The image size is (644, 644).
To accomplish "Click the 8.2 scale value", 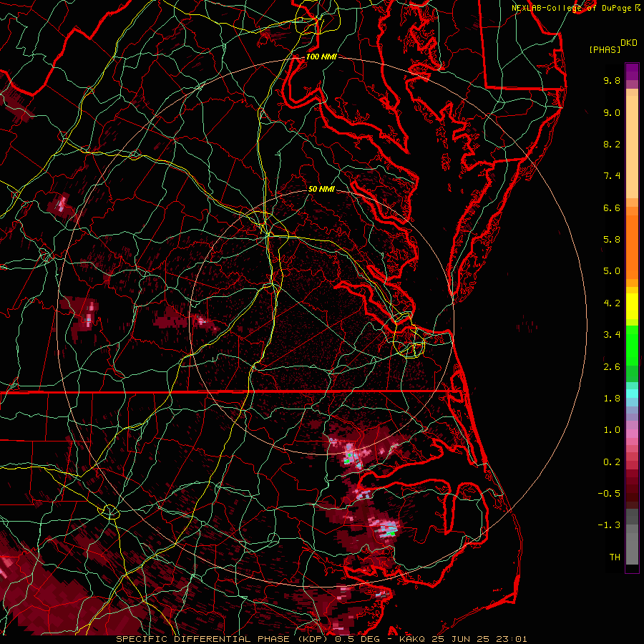I will click(x=612, y=144).
